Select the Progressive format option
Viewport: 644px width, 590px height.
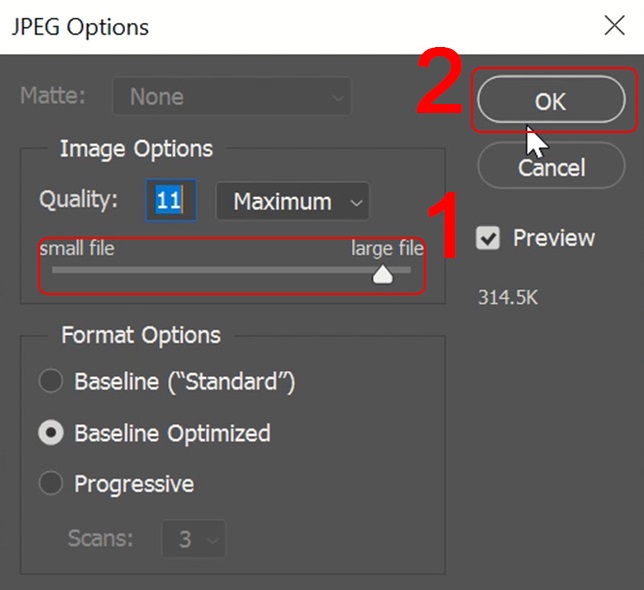point(50,484)
